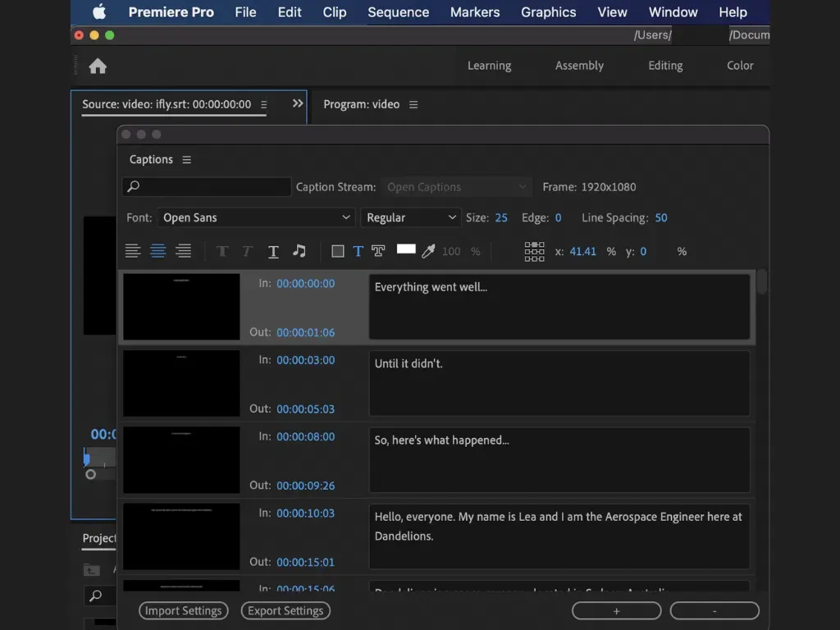Screen dimensions: 840x630
Task: Click In timecode 00:00:03:00
Action: pyautogui.click(x=305, y=360)
